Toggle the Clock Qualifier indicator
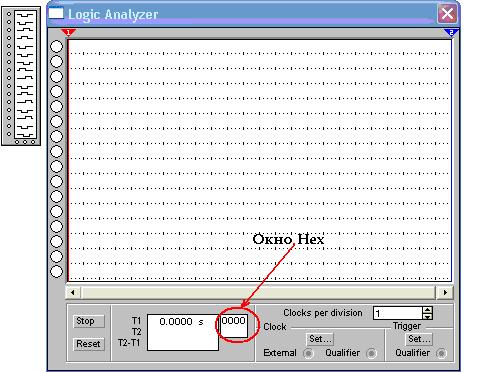 [371, 353]
